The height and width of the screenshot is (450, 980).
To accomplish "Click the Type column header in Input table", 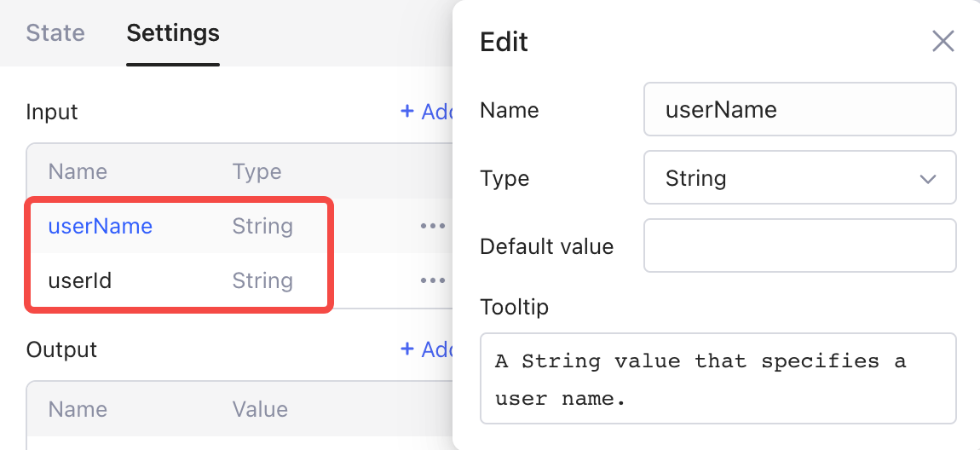I will pos(257,172).
